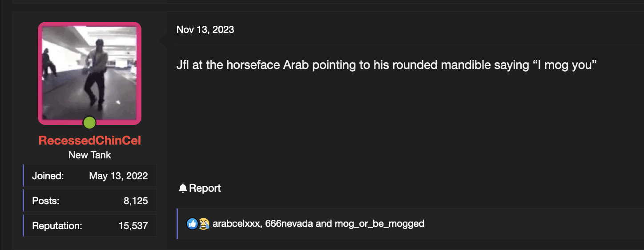644x250 pixels.
Task: Click the green online status dot
Action: tap(89, 122)
